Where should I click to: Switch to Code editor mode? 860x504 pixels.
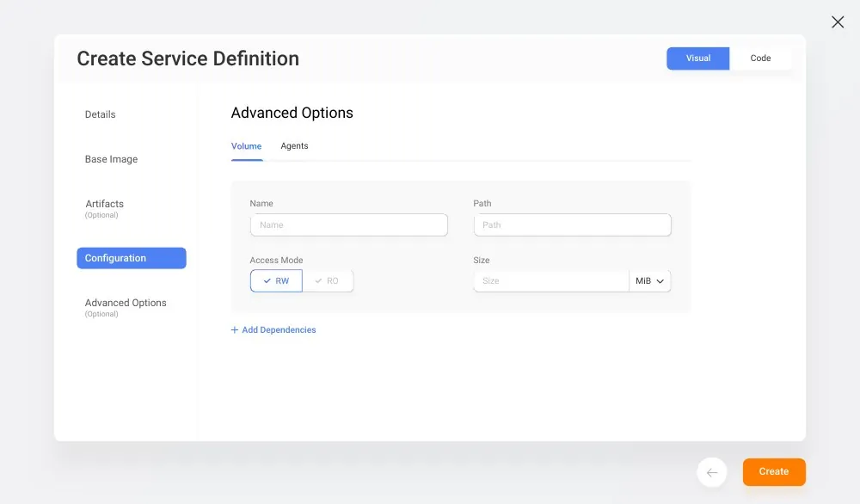click(x=760, y=58)
